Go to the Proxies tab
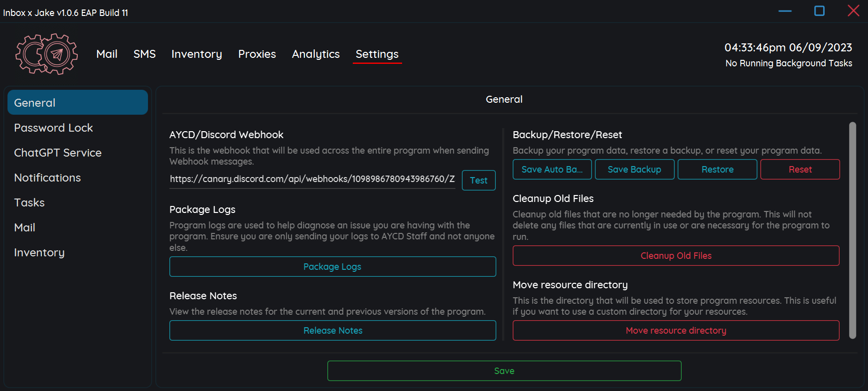 point(257,54)
